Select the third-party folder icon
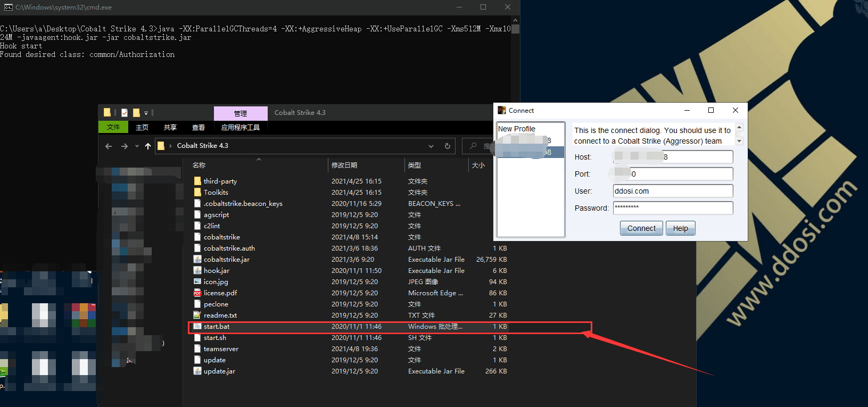This screenshot has width=868, height=407. pyautogui.click(x=197, y=181)
